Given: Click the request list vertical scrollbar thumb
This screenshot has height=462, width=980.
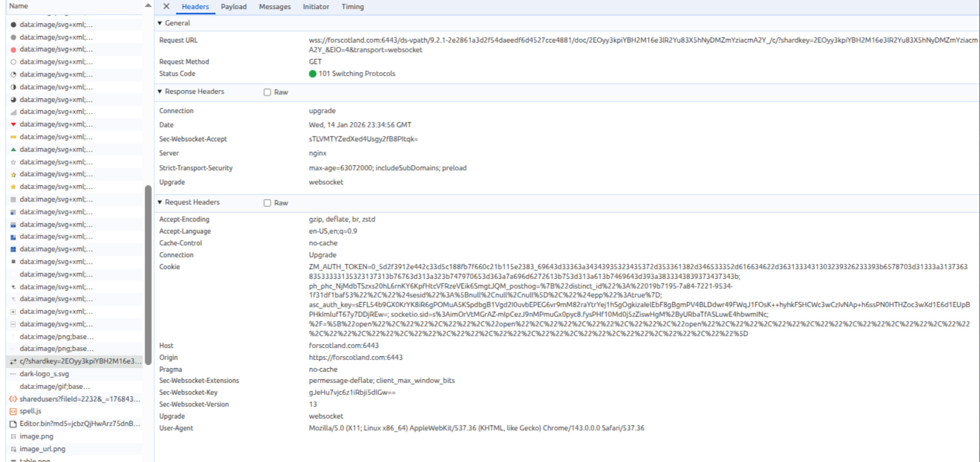Looking at the screenshot, I should 148,274.
